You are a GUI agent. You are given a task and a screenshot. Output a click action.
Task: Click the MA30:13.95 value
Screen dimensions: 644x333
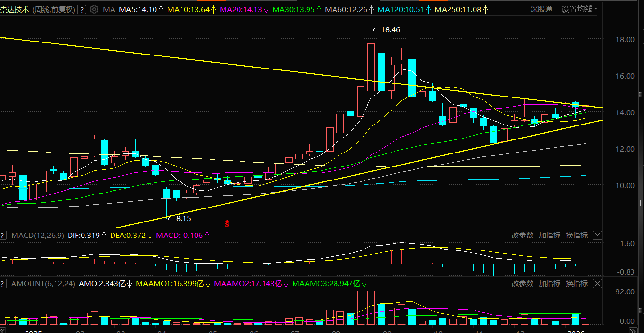(x=294, y=9)
